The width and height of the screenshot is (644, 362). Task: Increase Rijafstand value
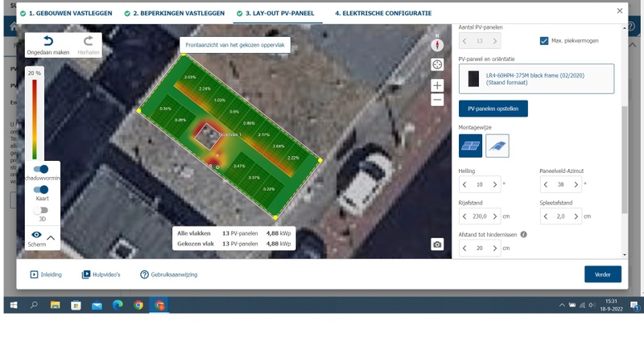(495, 216)
